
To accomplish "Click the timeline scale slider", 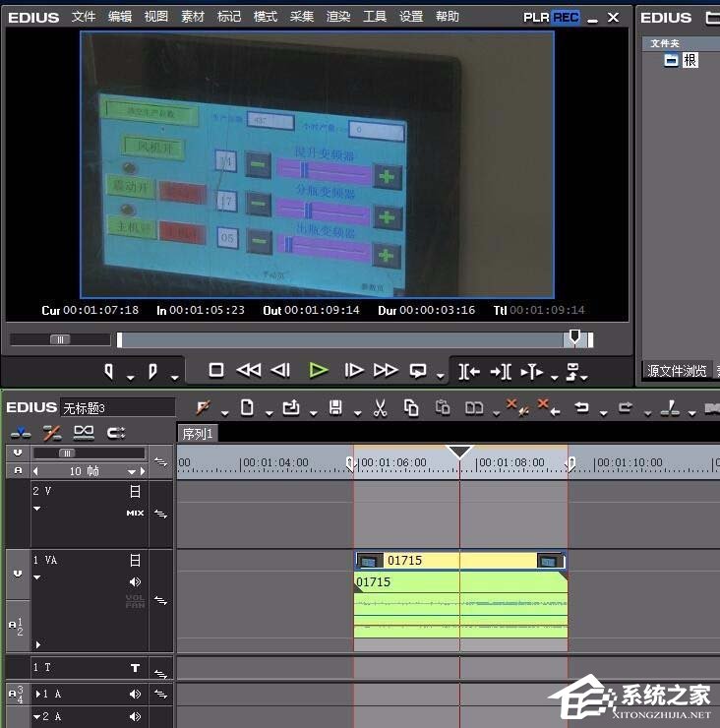I will [67, 454].
